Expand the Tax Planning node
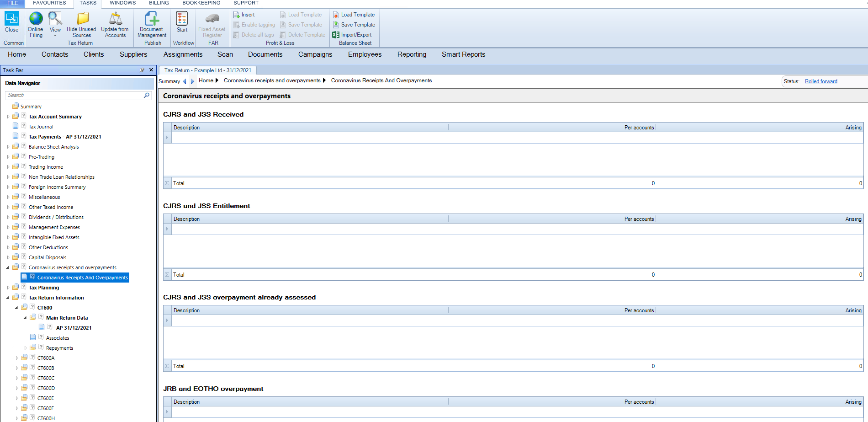 tap(8, 288)
